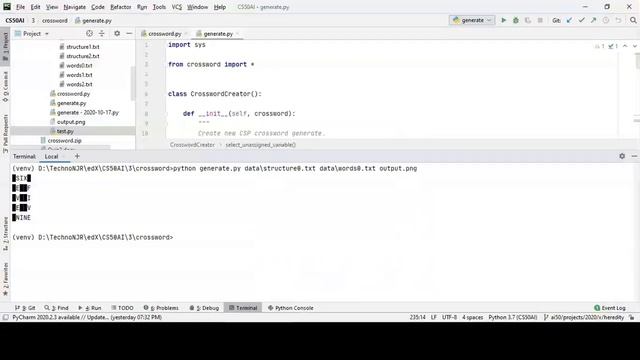Open the Project sidebar tool button
The width and height of the screenshot is (640, 360).
pos(5,46)
